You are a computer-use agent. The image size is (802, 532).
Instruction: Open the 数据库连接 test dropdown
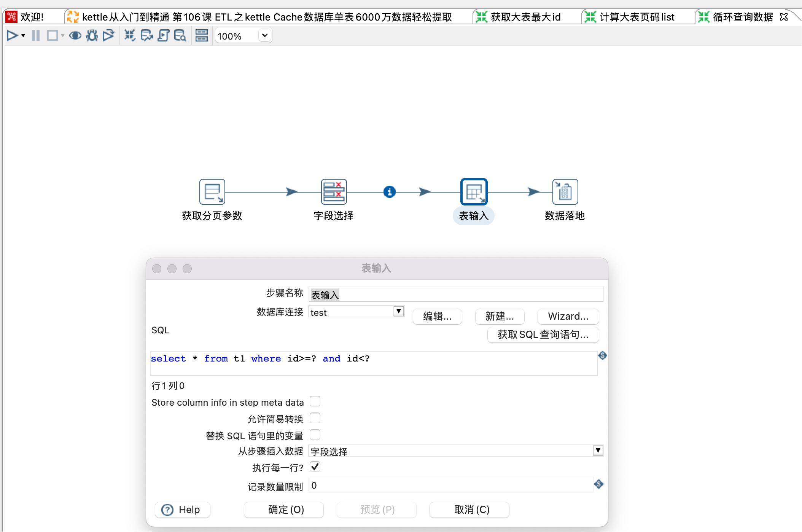pyautogui.click(x=398, y=312)
